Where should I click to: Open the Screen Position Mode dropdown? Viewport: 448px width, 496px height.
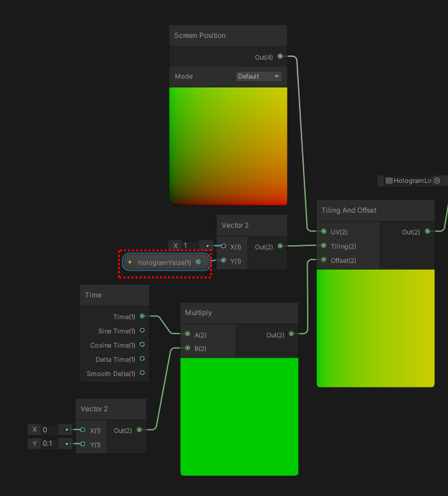[x=258, y=77]
